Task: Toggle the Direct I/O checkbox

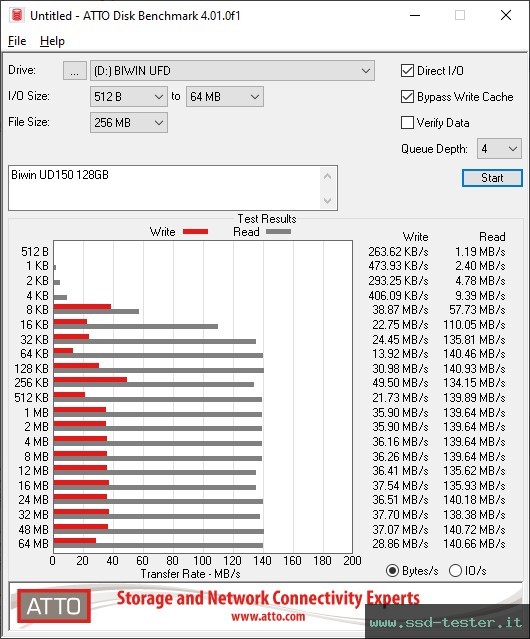Action: (x=407, y=71)
